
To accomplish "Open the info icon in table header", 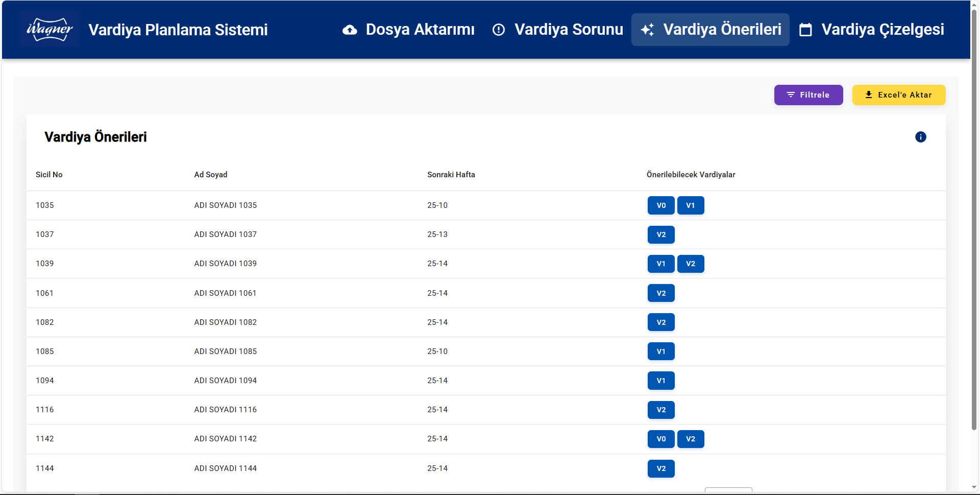I will pyautogui.click(x=920, y=137).
